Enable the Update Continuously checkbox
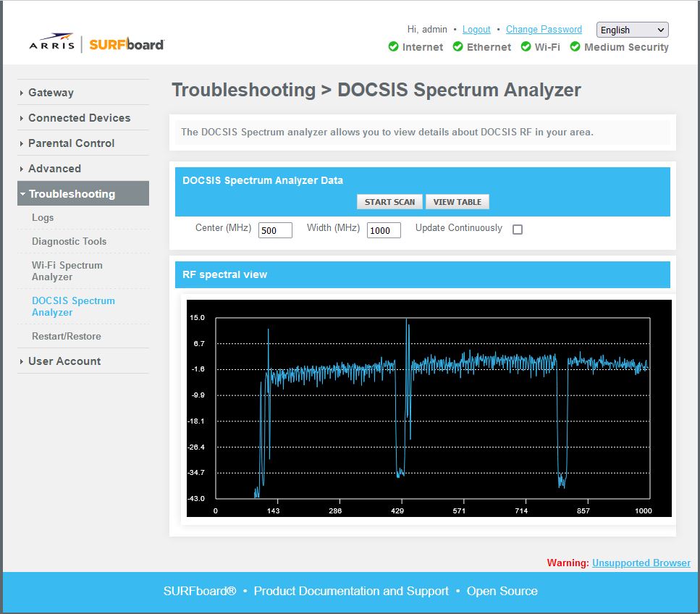The height and width of the screenshot is (614, 700). [518, 229]
